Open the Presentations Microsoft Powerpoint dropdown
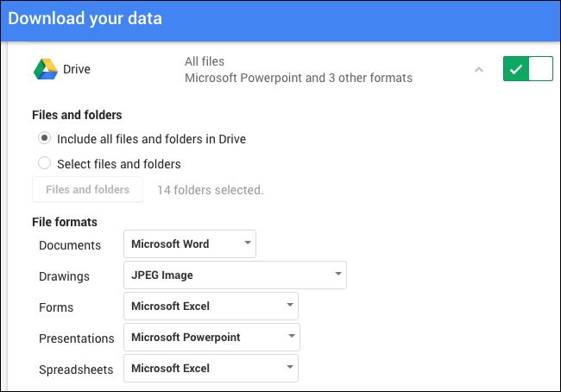The image size is (561, 392). click(x=211, y=338)
